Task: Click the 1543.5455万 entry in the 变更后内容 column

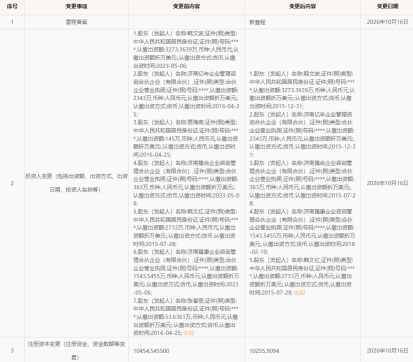Action: point(302,232)
